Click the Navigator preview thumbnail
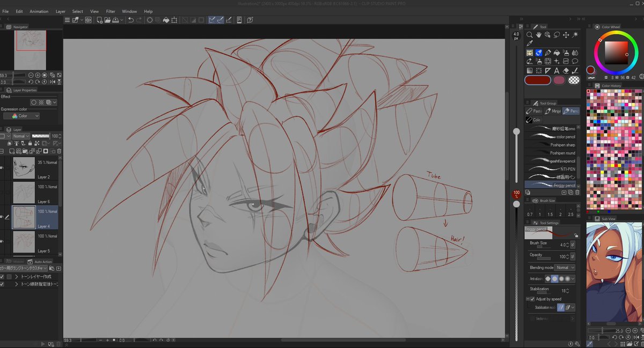This screenshot has width=644, height=348. point(30,50)
